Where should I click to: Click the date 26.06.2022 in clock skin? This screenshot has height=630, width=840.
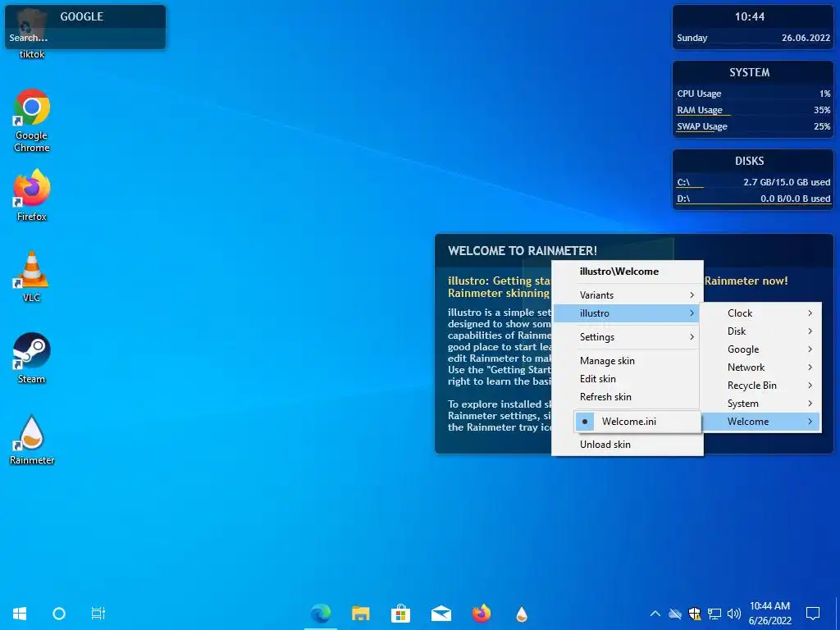[x=806, y=38]
